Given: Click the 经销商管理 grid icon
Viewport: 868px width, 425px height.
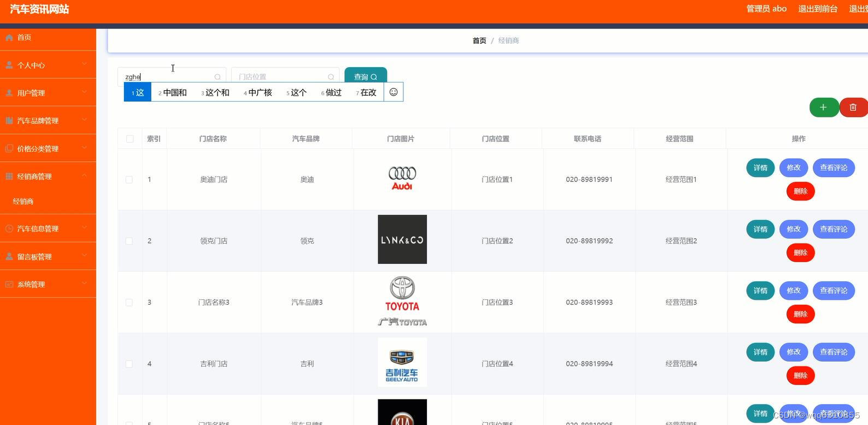Looking at the screenshot, I should tap(9, 176).
